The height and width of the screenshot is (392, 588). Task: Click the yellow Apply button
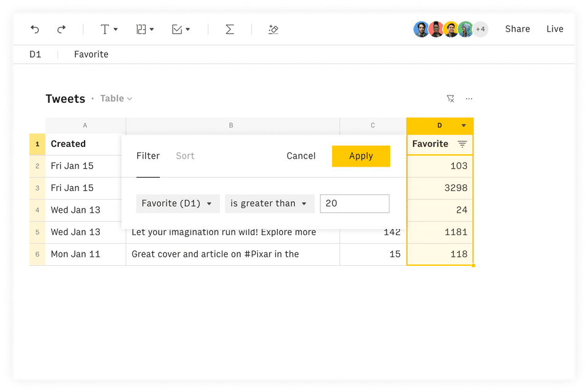point(361,156)
